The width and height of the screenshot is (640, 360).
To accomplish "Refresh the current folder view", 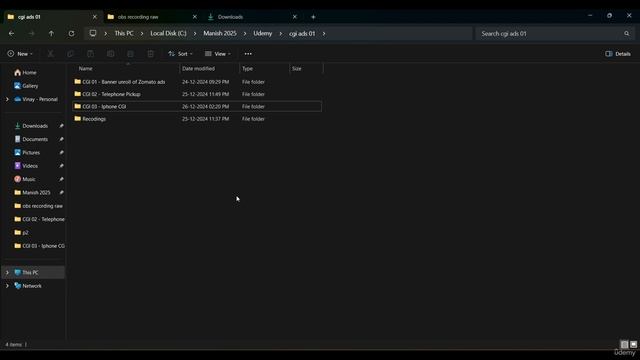I will 71,33.
